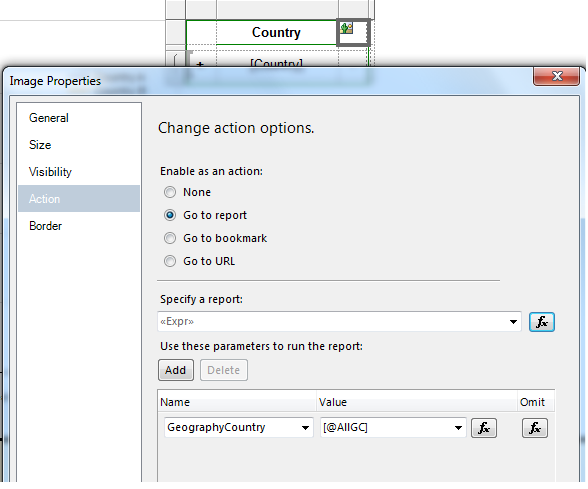The width and height of the screenshot is (588, 489).
Task: Open the GeographyCountry name dropdown
Action: coord(305,428)
